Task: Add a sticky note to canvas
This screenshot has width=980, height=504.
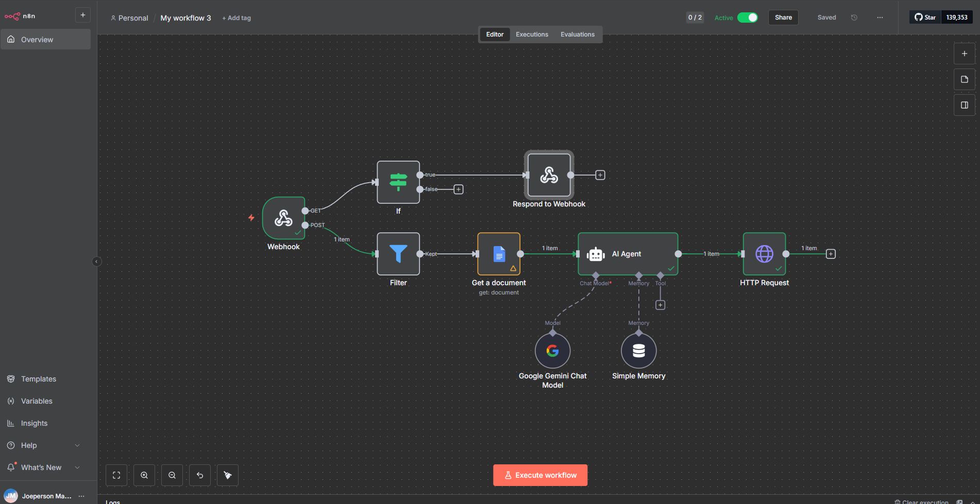Action: (964, 79)
